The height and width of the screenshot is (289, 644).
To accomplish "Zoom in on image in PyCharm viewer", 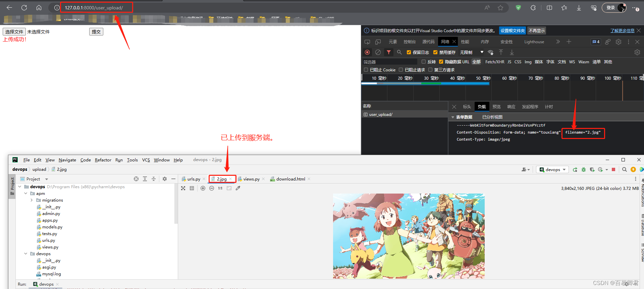I will pos(203,188).
